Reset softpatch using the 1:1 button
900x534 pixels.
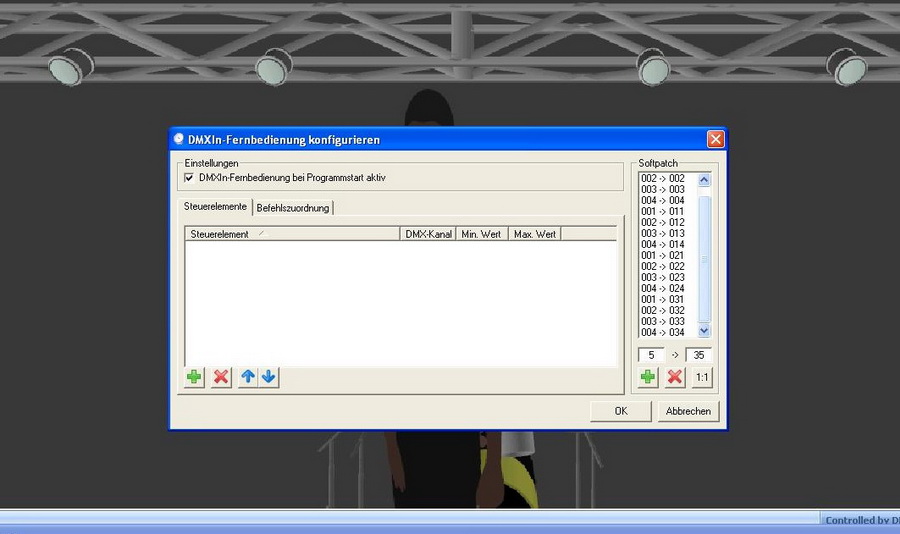click(x=702, y=377)
